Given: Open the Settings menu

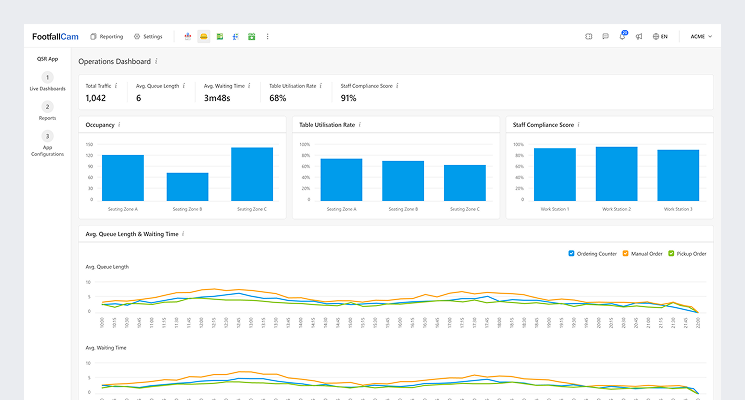Looking at the screenshot, I should (148, 36).
